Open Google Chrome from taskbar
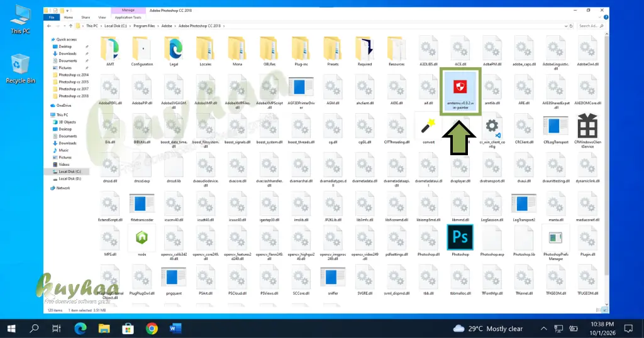Viewport: 644px width, 338px height. [x=152, y=328]
